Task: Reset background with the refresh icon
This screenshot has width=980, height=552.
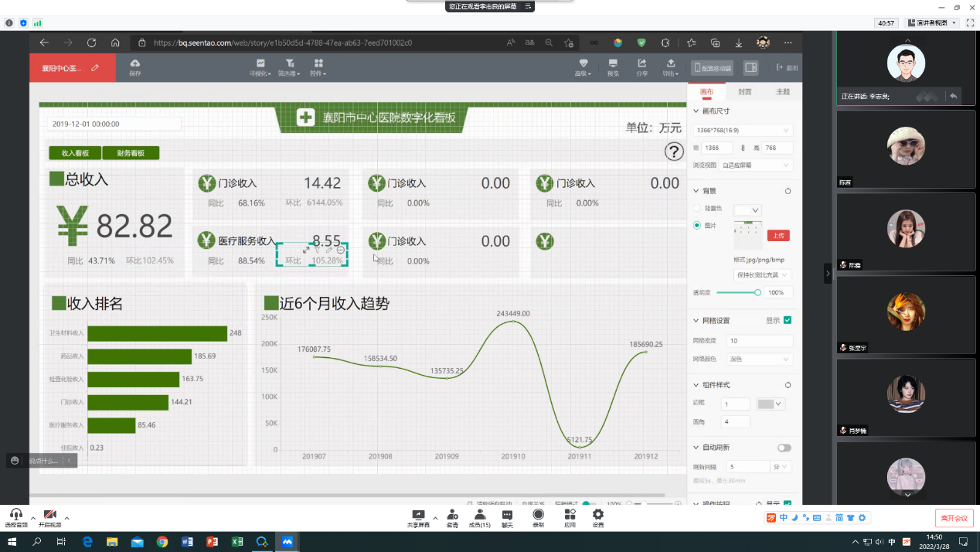Action: pyautogui.click(x=788, y=191)
